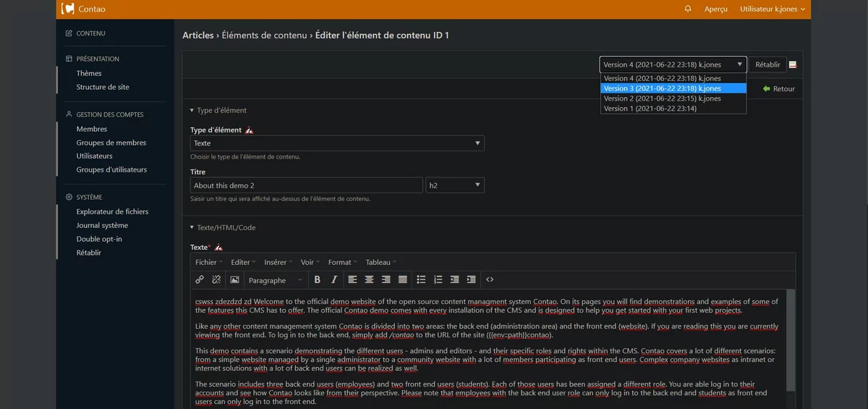The width and height of the screenshot is (868, 409).
Task: Open the Fichier editor menu
Action: (x=209, y=262)
